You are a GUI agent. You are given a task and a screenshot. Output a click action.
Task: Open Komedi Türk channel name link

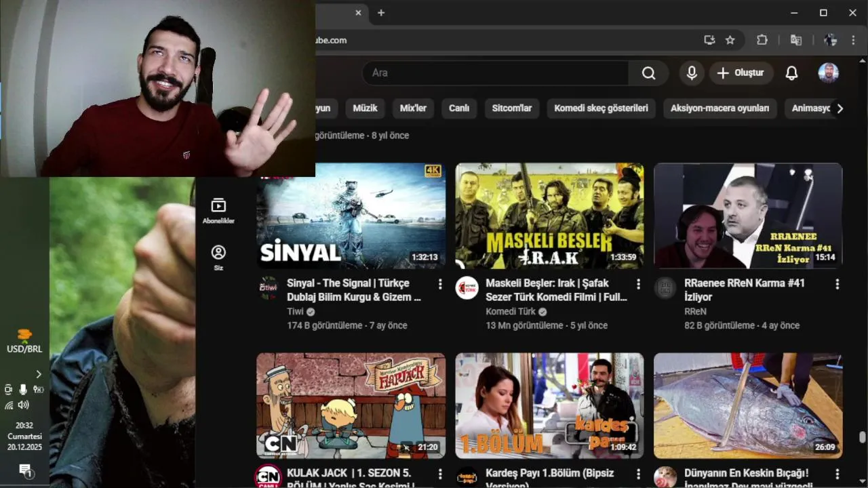(x=510, y=312)
